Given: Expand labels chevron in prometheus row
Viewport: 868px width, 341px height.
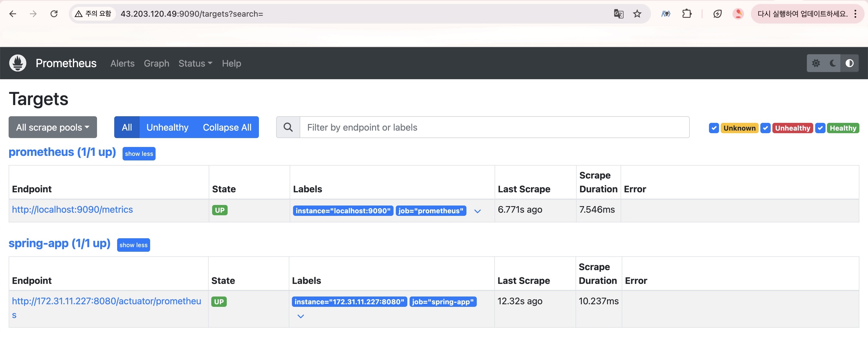Looking at the screenshot, I should point(477,211).
